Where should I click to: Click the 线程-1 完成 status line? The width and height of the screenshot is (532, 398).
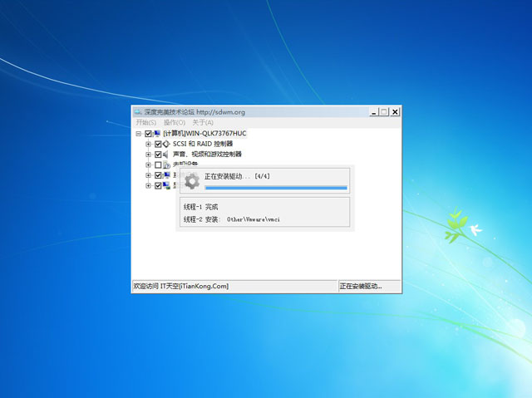201,207
